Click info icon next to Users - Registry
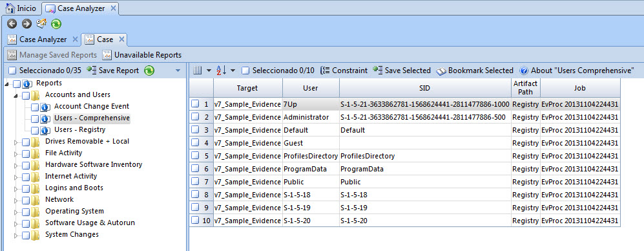The image size is (644, 251). 46,131
